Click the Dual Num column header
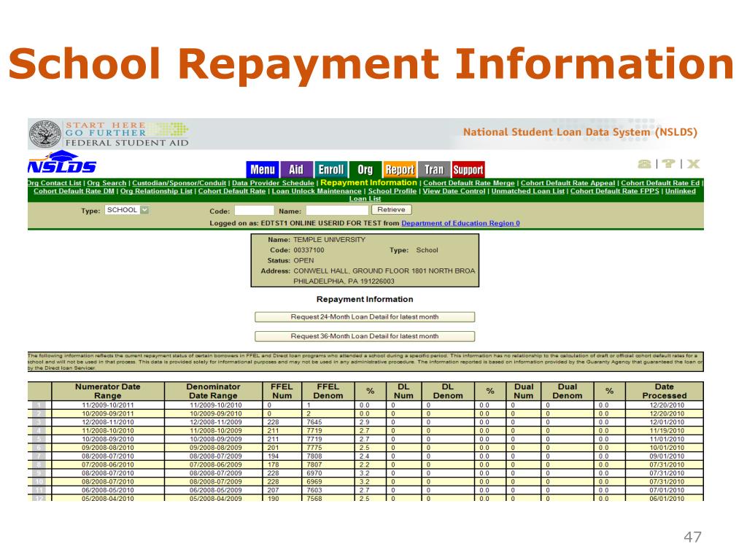 pyautogui.click(x=524, y=391)
